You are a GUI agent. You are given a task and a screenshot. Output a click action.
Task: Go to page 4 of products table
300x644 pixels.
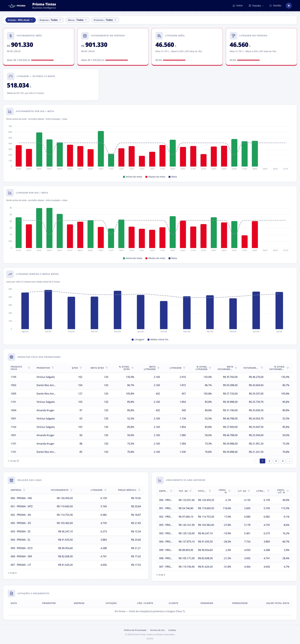(x=283, y=461)
